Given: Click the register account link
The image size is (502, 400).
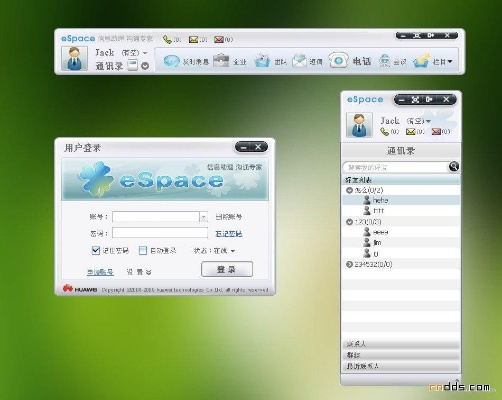Looking at the screenshot, I should (100, 272).
